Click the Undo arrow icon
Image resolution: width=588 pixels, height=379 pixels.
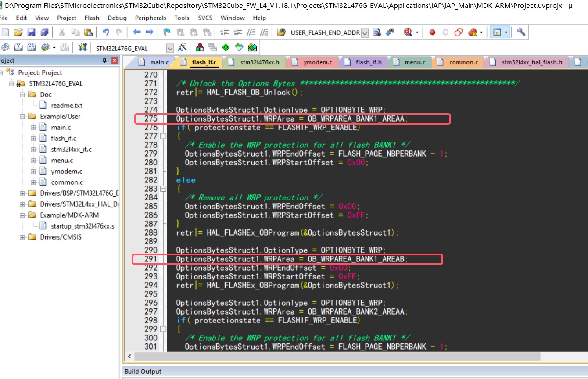point(105,32)
